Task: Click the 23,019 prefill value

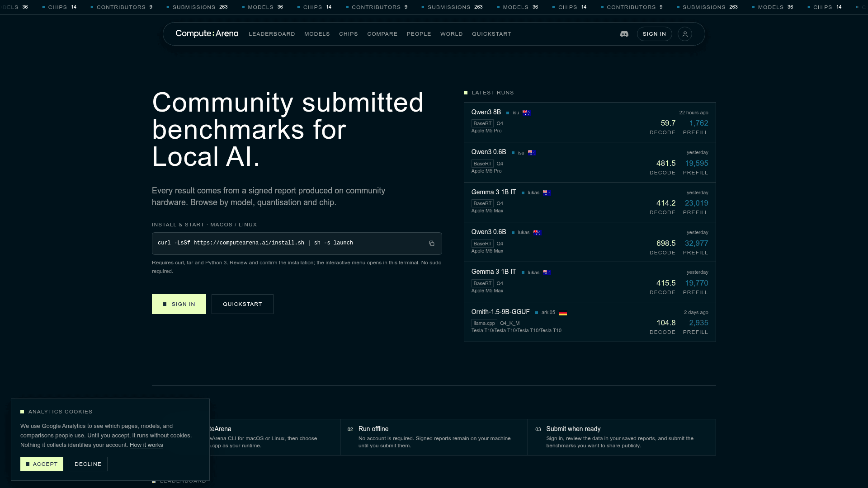Action: tap(697, 203)
